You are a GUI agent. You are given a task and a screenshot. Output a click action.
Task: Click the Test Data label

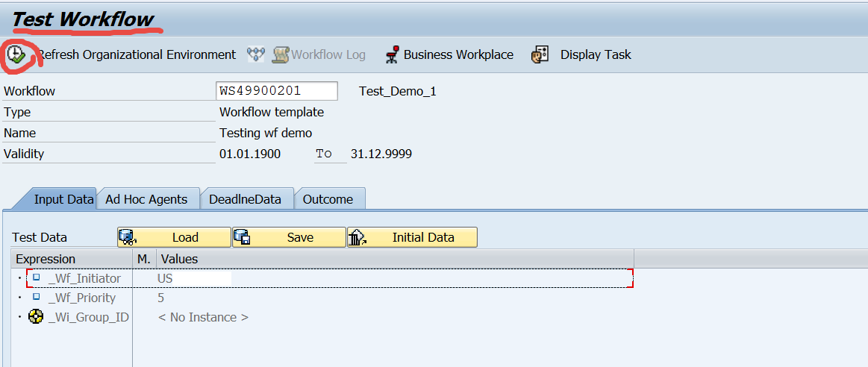(40, 237)
